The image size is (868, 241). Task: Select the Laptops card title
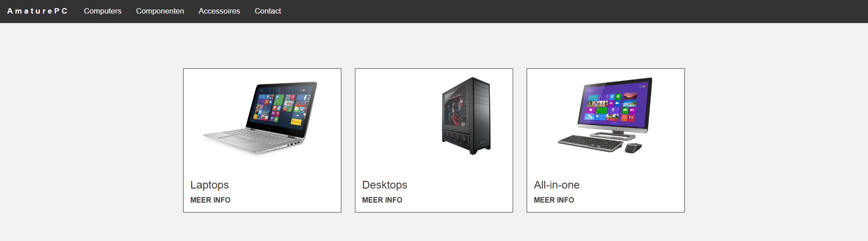pyautogui.click(x=209, y=185)
